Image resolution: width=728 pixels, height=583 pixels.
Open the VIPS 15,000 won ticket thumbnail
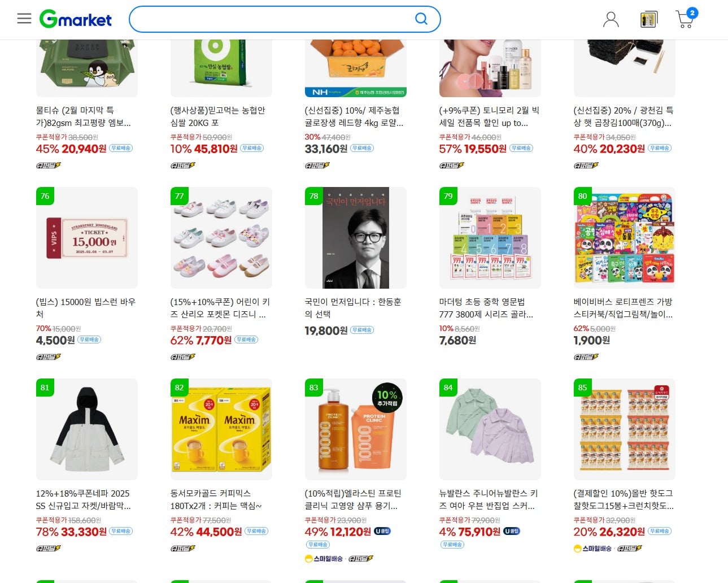point(87,238)
